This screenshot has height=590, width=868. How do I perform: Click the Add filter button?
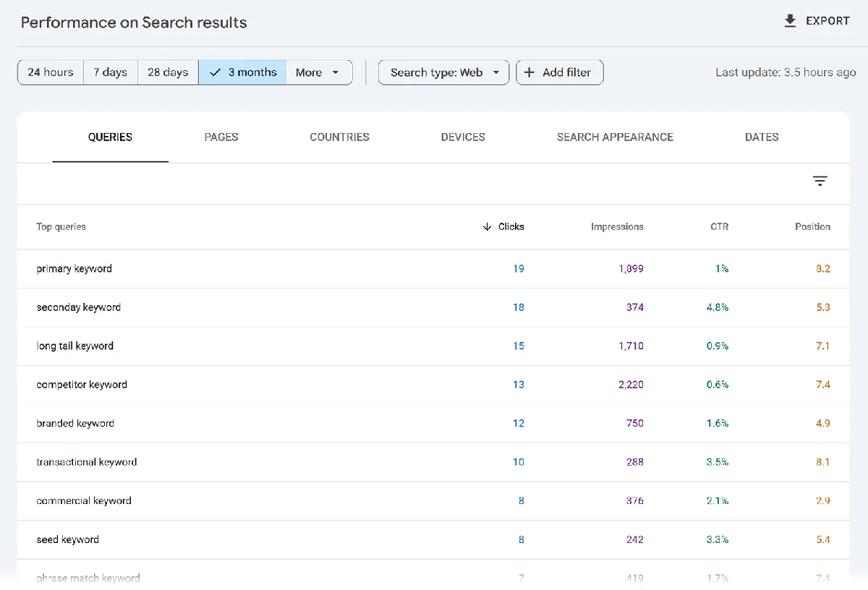coord(560,72)
